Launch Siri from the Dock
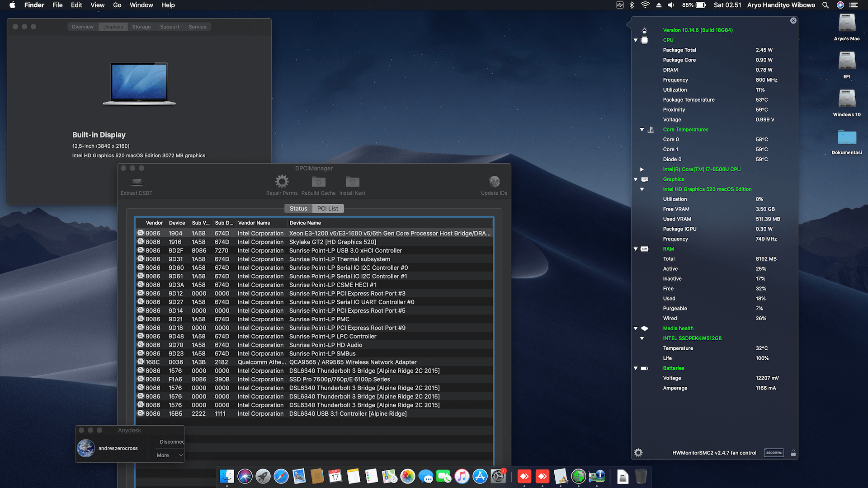 pos(245,476)
